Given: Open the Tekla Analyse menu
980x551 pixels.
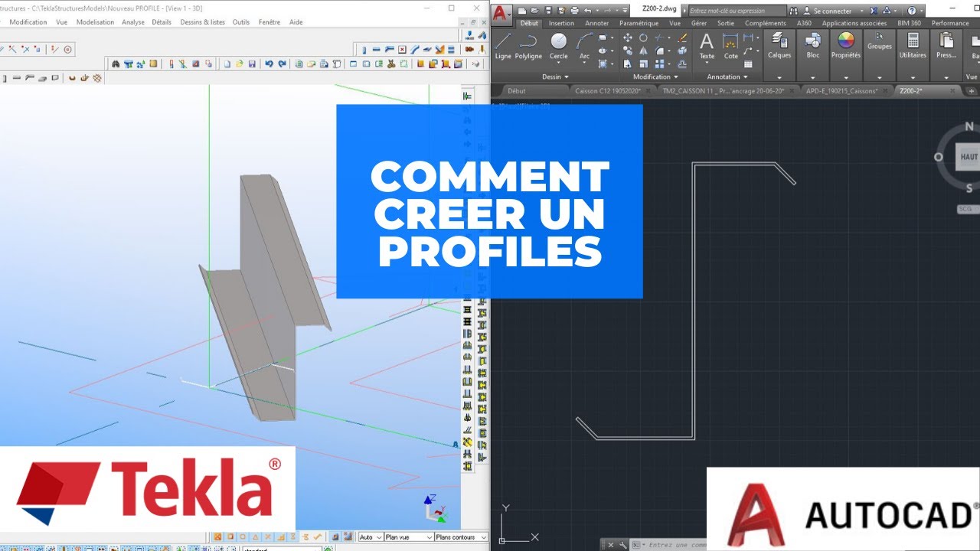Looking at the screenshot, I should click(133, 22).
